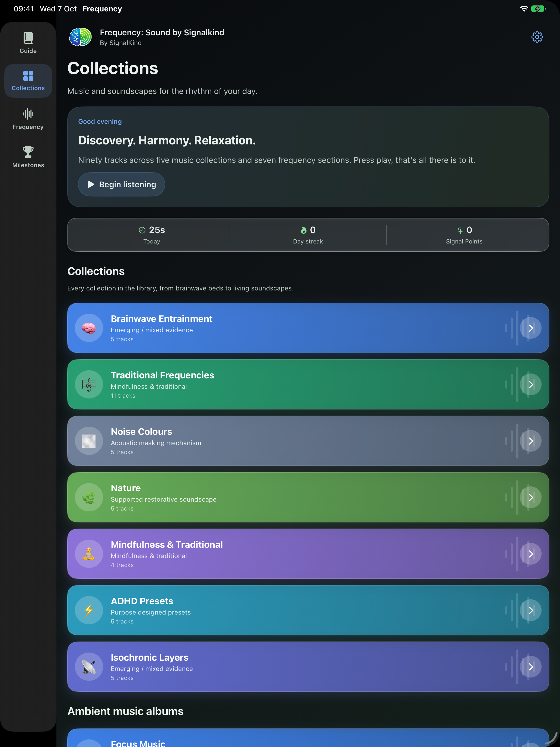The width and height of the screenshot is (560, 747).
Task: Open Mindfulness & Traditional via its chevron
Action: click(x=531, y=554)
